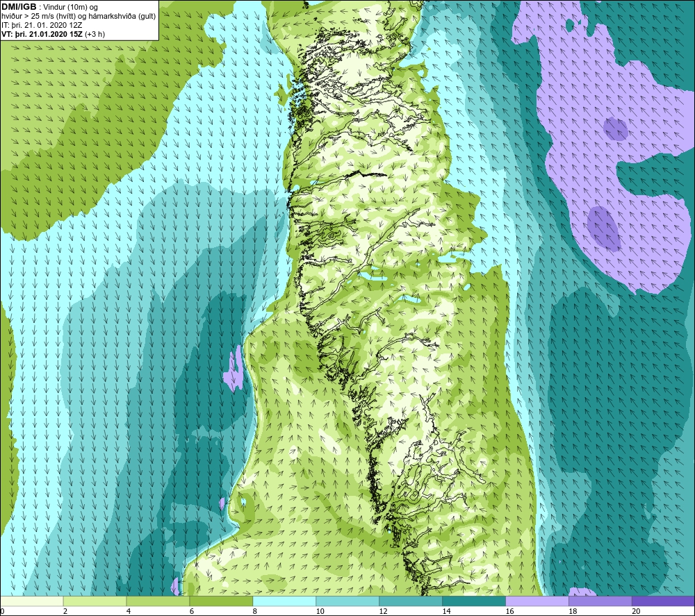This screenshot has height=616, width=695.
Task: Click the 'VT: þri. 21.01.2020 15Z' valid time
Action: [x=42, y=34]
